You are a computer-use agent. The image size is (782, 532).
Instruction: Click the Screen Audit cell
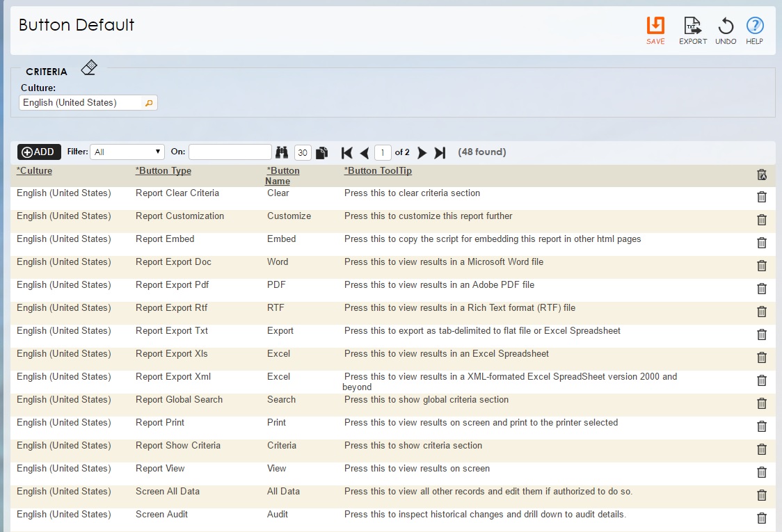pyautogui.click(x=161, y=514)
